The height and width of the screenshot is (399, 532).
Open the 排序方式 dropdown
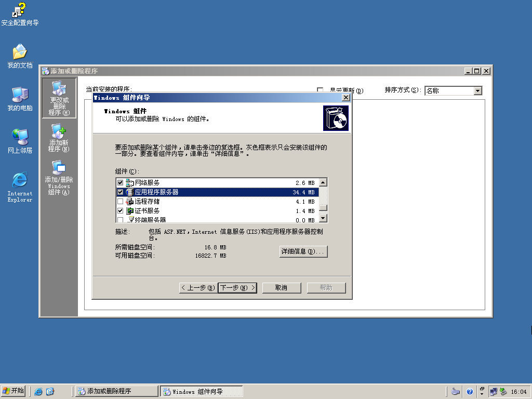coord(478,91)
